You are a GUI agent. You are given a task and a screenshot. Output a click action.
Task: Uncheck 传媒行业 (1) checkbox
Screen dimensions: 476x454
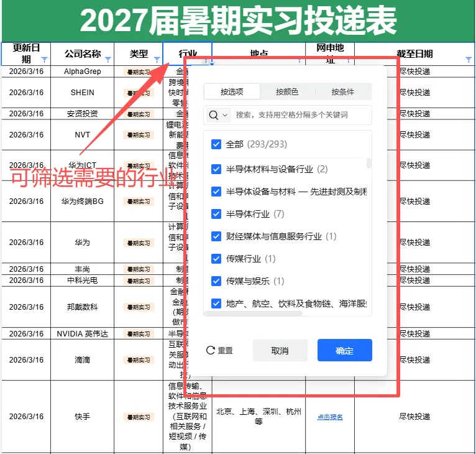(x=216, y=259)
